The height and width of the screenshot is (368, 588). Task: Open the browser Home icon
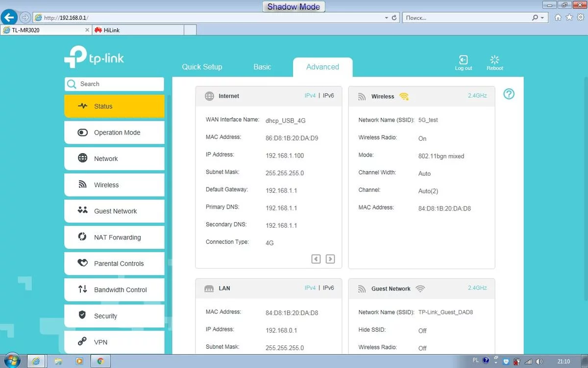558,17
